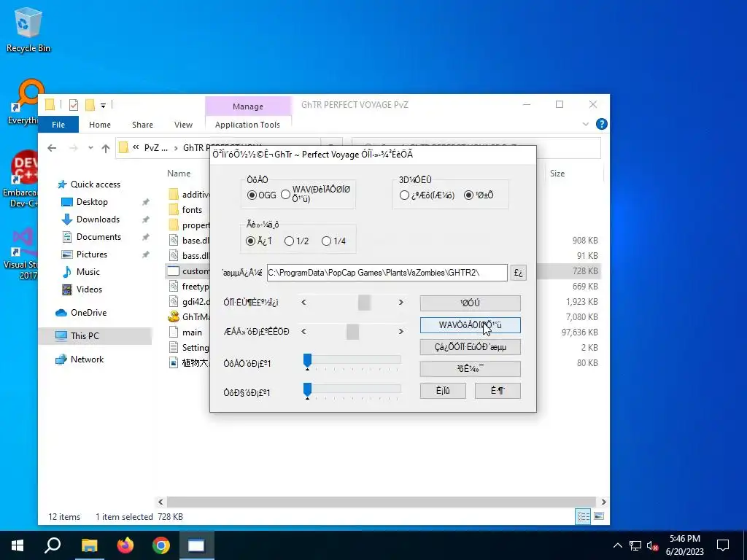
Task: Click right button of the bottom pair
Action: click(x=498, y=391)
